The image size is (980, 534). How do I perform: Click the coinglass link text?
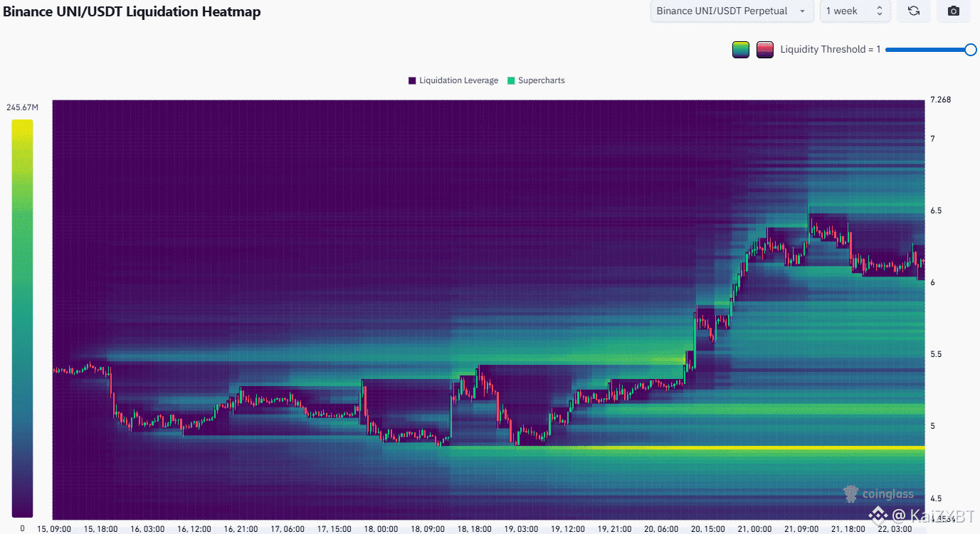coord(887,493)
